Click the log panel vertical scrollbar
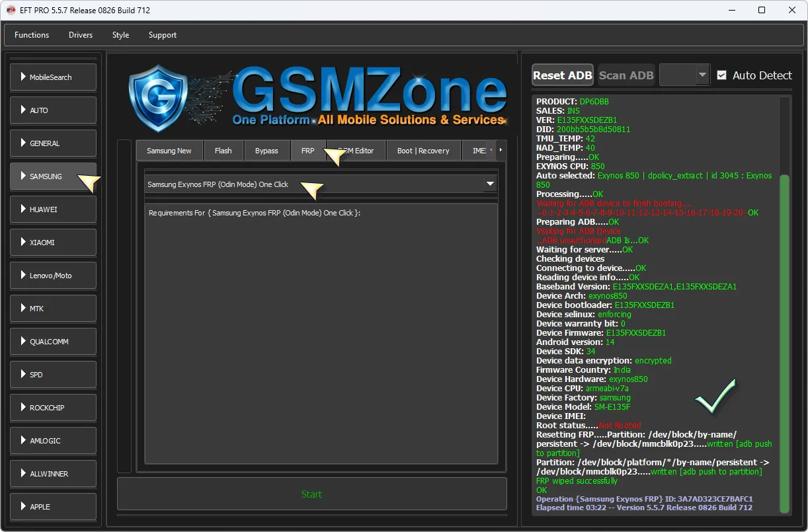Screen dimensions: 808x532 [x=784, y=344]
